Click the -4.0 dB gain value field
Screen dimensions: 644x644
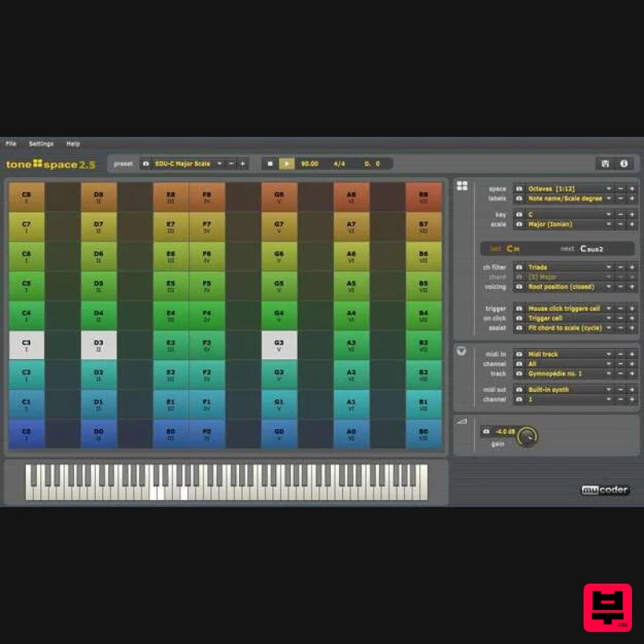(505, 431)
